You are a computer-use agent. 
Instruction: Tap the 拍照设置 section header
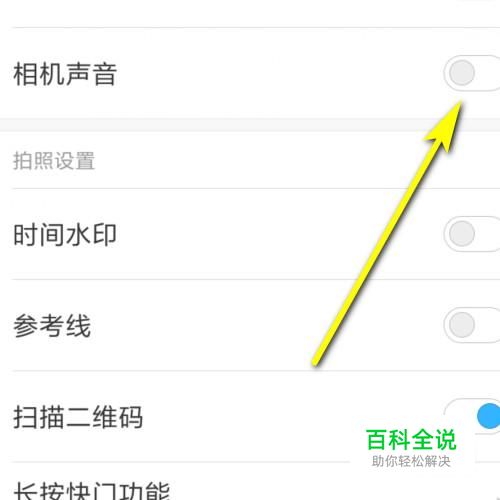coord(54,161)
